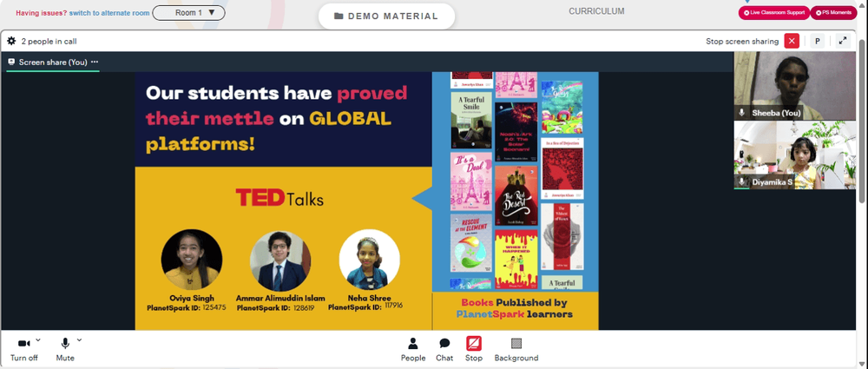The width and height of the screenshot is (868, 369).
Task: Expand camera options chevron
Action: [x=37, y=339]
